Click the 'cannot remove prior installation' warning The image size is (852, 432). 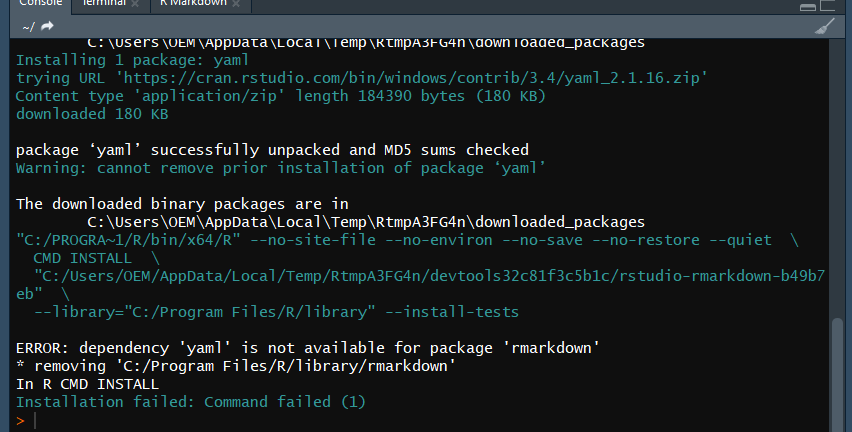(x=278, y=168)
